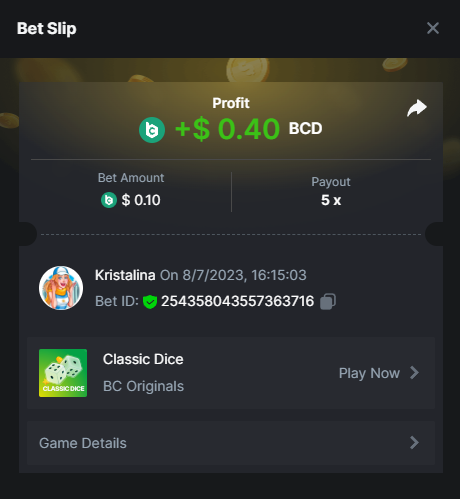Viewport: 460px width, 499px height.
Task: Click the BC Originals provider label
Action: pos(143,386)
